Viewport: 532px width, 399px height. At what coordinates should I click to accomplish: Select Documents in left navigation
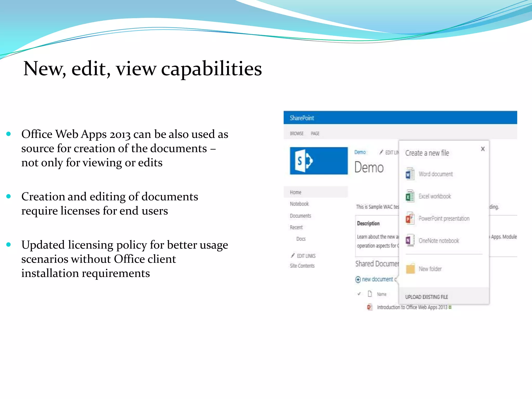click(300, 216)
